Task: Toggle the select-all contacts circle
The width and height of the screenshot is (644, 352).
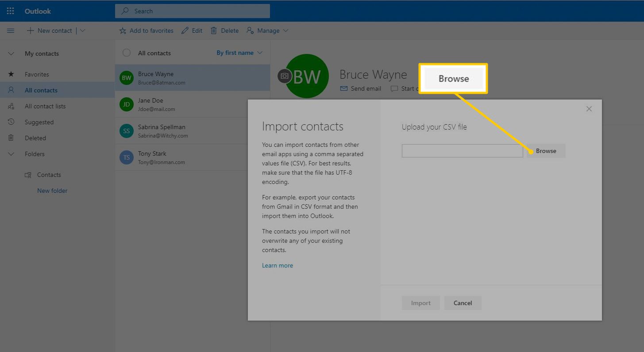Action: click(127, 53)
